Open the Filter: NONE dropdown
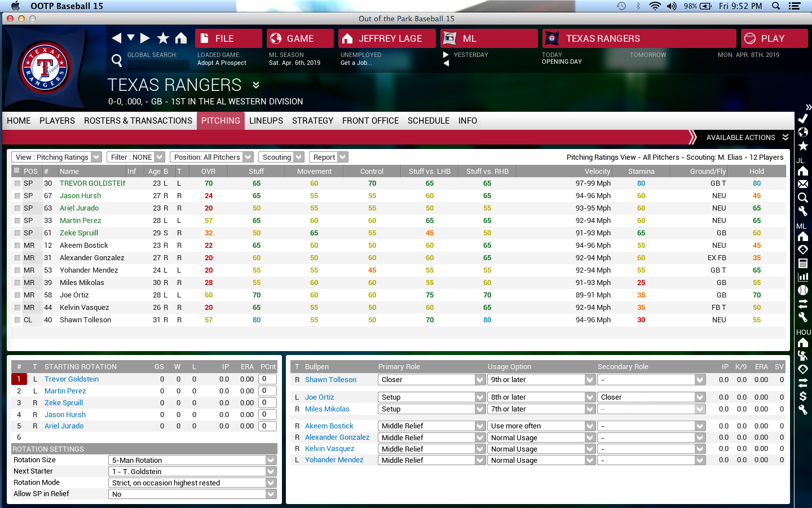 point(135,157)
